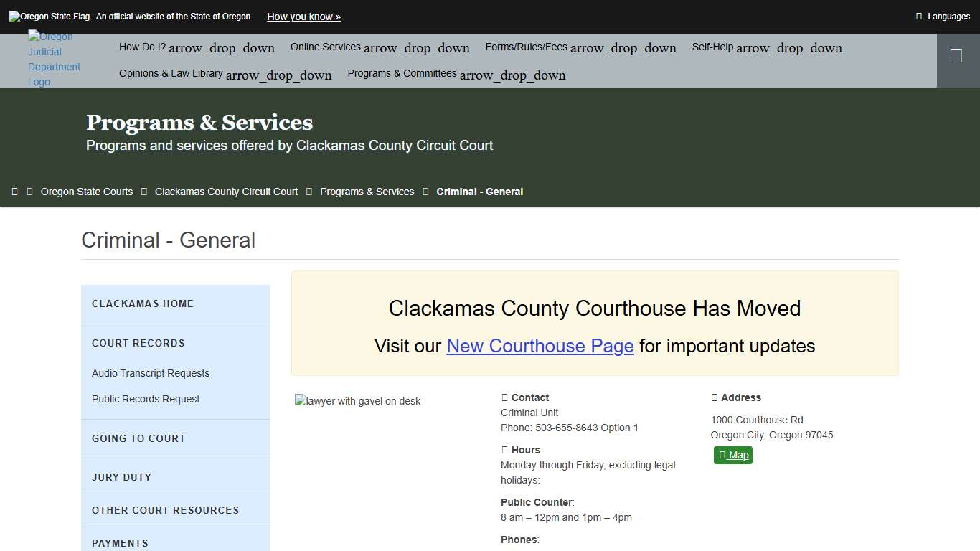Expand the Forms/Rules/Fees dropdown
The image size is (980, 551).
(580, 47)
